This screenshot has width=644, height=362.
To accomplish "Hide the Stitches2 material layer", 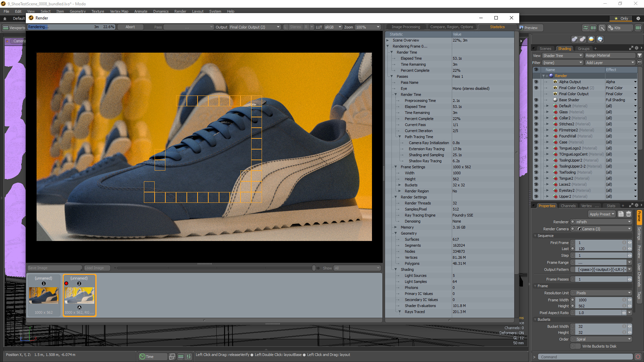I will click(536, 124).
